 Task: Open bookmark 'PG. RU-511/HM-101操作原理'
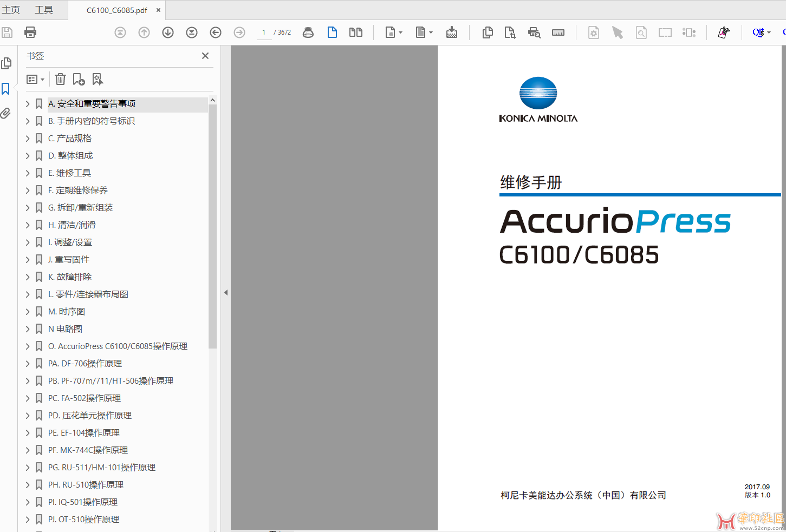point(102,468)
